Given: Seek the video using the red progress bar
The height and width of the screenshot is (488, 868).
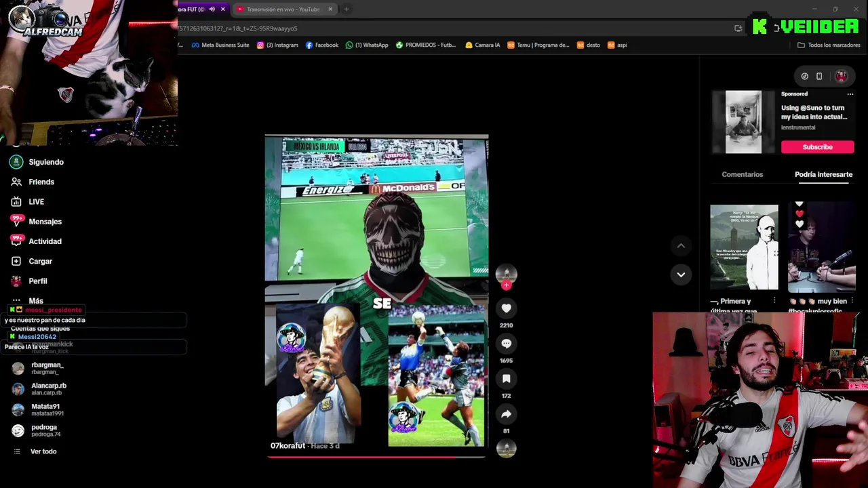Looking at the screenshot, I should [x=376, y=457].
